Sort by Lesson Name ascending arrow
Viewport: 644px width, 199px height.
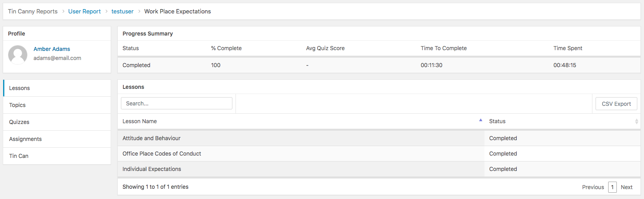[x=481, y=120]
